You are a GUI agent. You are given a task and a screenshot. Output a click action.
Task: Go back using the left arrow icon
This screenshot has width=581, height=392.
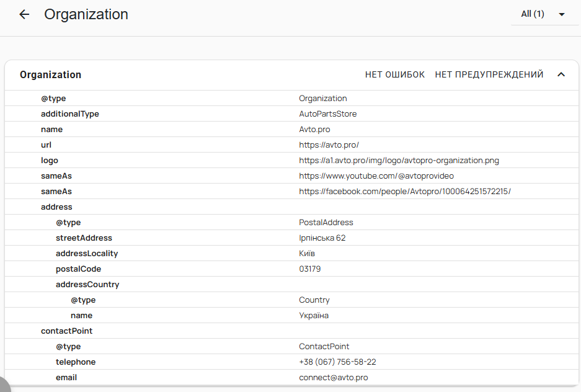click(x=24, y=14)
